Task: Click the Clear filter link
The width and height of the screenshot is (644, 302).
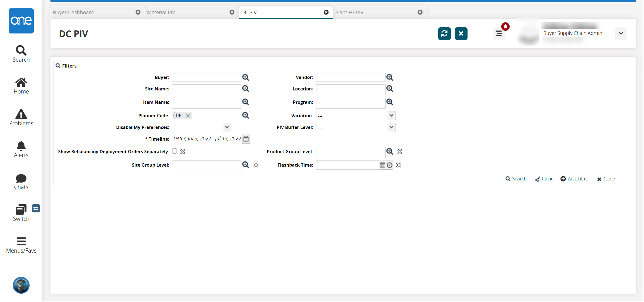Action: pos(547,179)
